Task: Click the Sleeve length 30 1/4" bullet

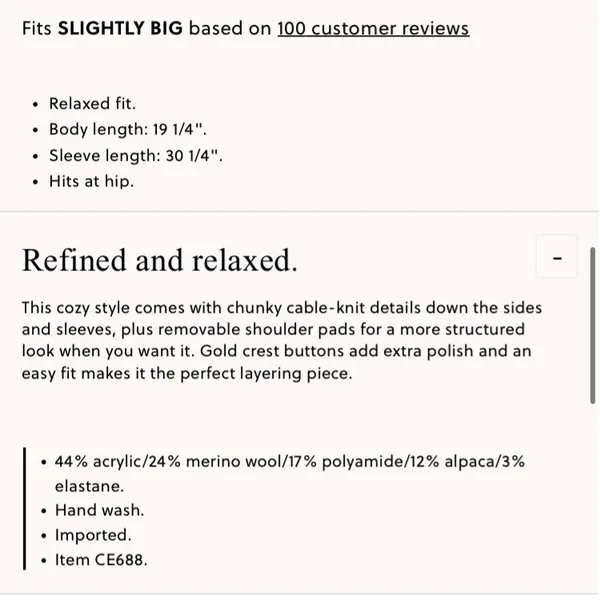Action: click(136, 155)
